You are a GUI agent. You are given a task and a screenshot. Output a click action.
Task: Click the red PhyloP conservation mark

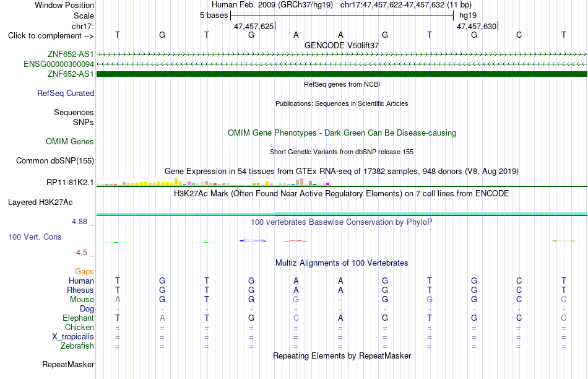(295, 241)
